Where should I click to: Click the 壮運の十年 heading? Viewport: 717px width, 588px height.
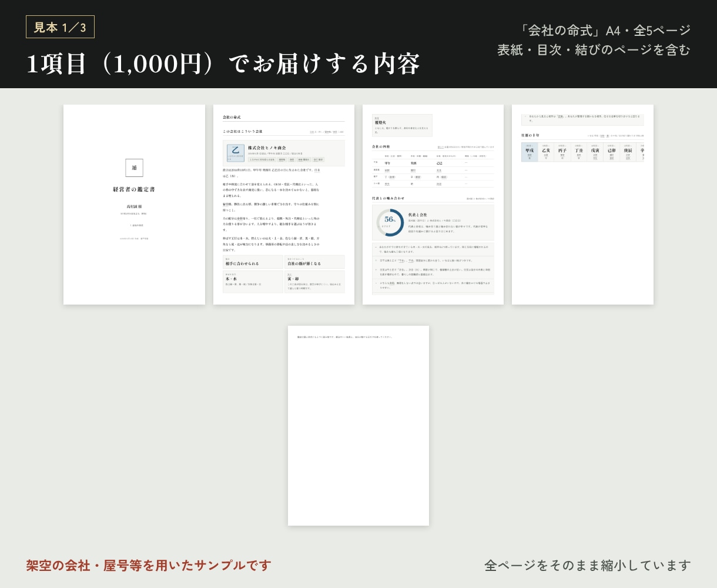(x=530, y=135)
